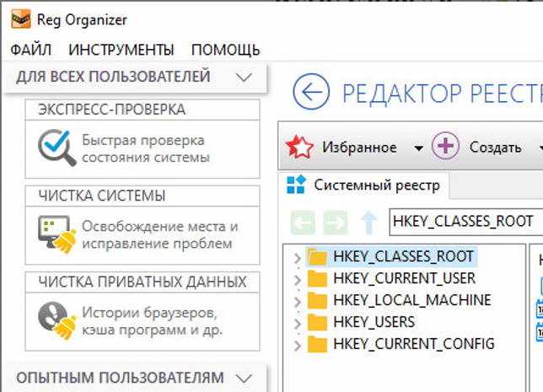
Task: Expand the HKEY_CURRENT_CONFIG tree node
Action: coord(297,346)
